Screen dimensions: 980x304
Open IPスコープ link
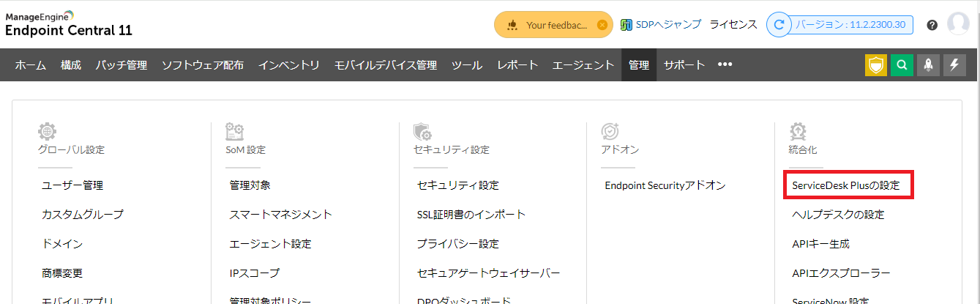point(254,273)
